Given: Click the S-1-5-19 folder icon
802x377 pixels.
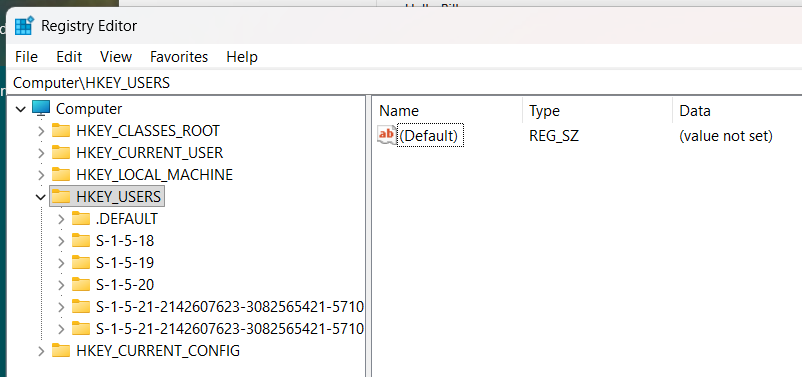Looking at the screenshot, I should (x=80, y=262).
